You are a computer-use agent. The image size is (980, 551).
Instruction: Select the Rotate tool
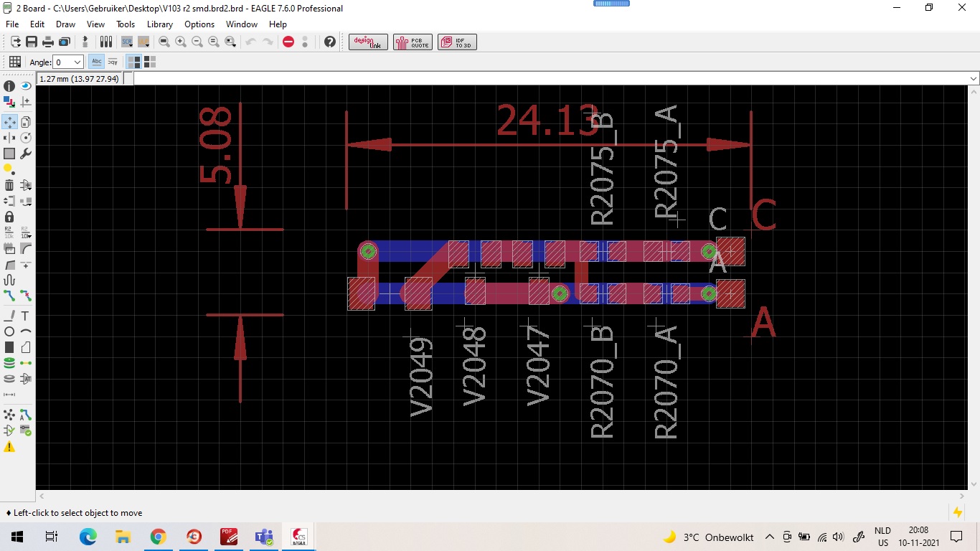26,138
